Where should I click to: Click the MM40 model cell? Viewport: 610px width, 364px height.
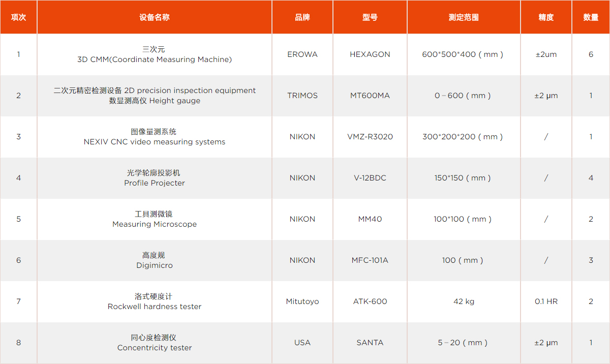tap(370, 219)
